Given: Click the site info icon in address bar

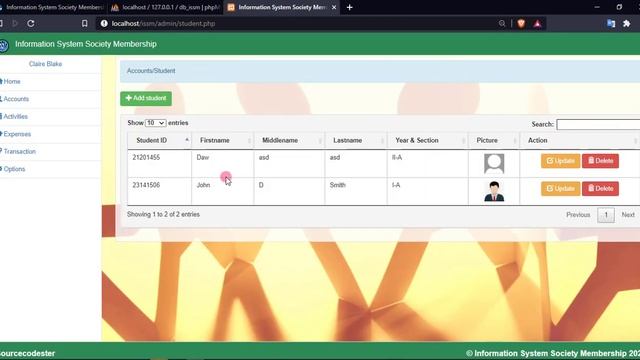Looking at the screenshot, I should pyautogui.click(x=104, y=24).
